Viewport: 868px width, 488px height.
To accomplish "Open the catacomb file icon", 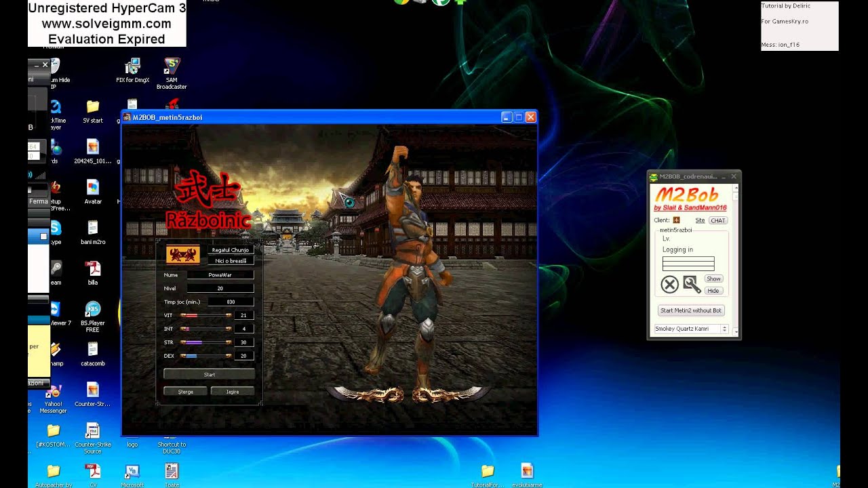I will [93, 350].
